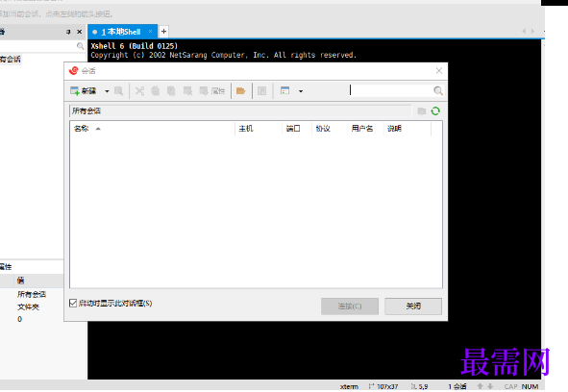The width and height of the screenshot is (568, 392).
Task: Click the 值 column header in properties
Action: point(20,280)
